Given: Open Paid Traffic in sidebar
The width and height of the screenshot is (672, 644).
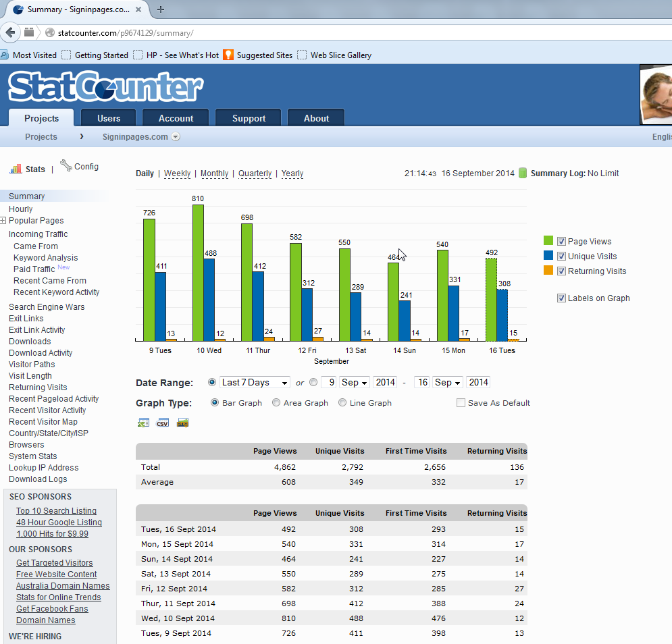Looking at the screenshot, I should [x=34, y=269].
